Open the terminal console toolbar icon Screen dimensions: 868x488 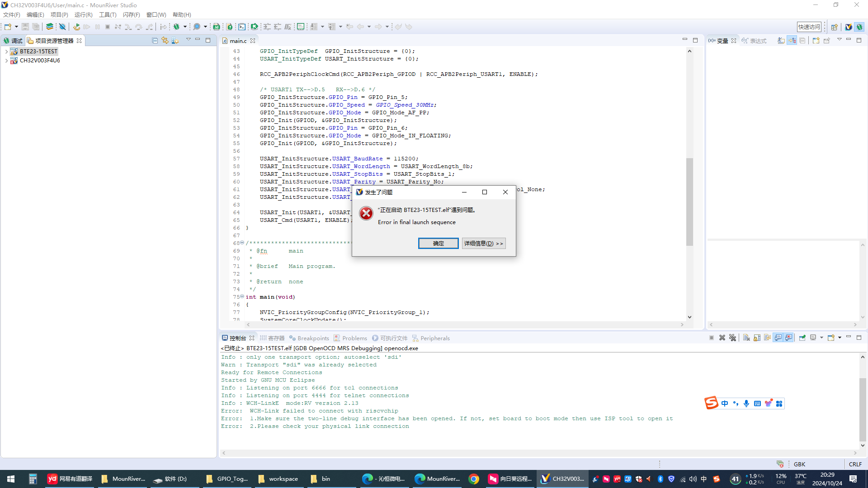[x=242, y=27]
